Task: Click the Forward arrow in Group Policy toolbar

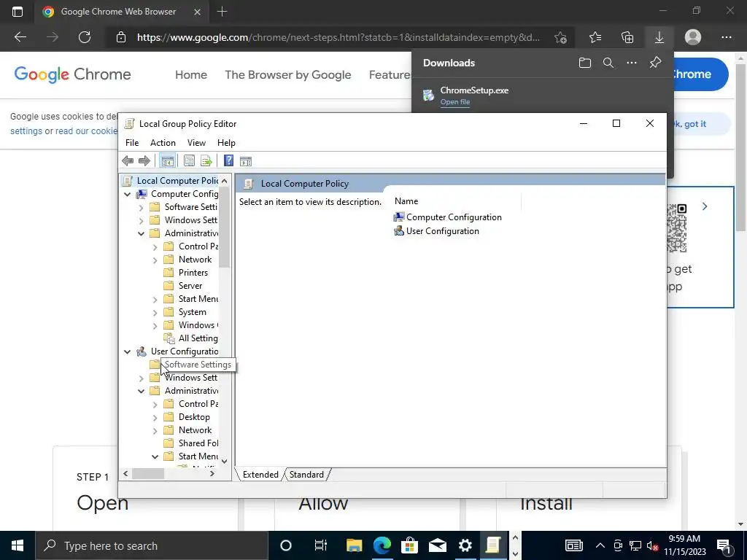Action: point(144,161)
